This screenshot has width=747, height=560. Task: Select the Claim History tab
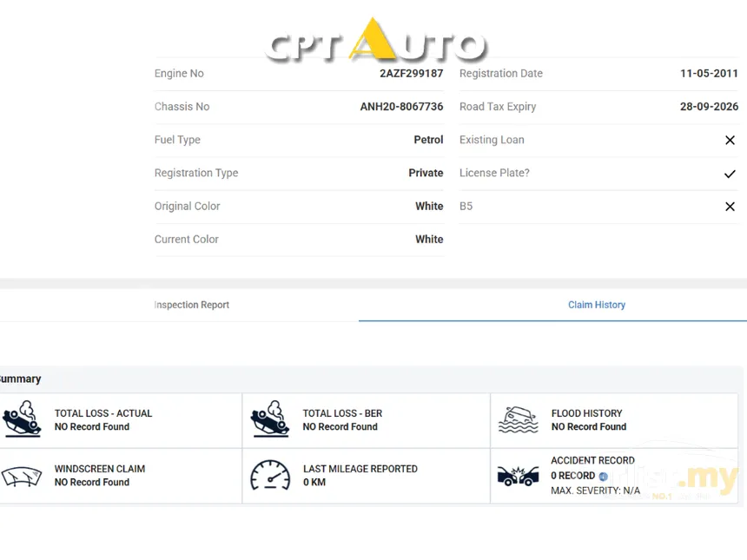[597, 305]
